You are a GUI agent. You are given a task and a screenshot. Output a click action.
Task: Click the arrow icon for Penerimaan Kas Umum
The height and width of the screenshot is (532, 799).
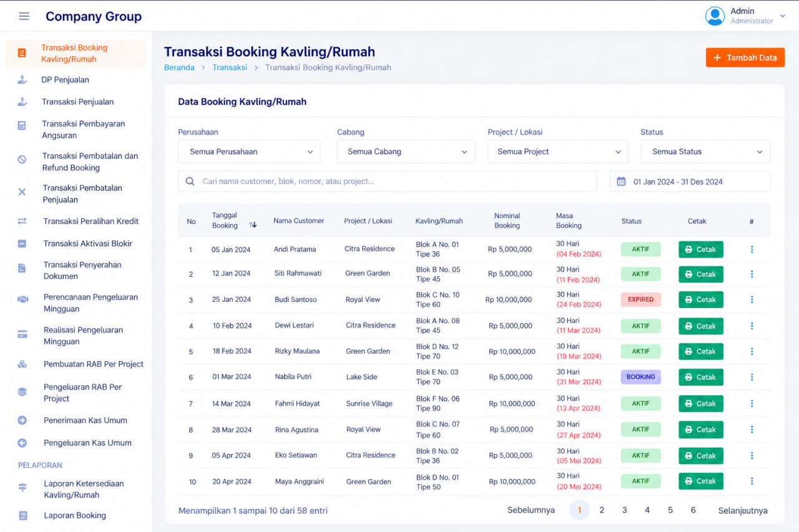coord(22,420)
